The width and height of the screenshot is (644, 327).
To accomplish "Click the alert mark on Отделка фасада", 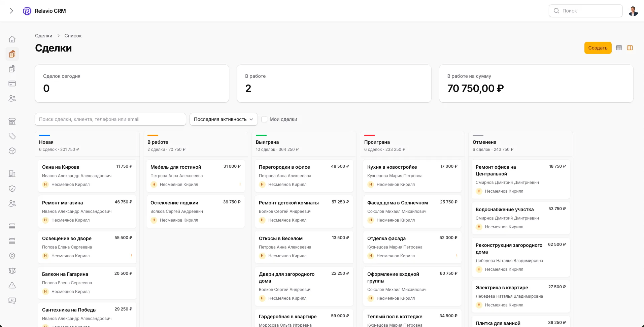I will 457,256.
